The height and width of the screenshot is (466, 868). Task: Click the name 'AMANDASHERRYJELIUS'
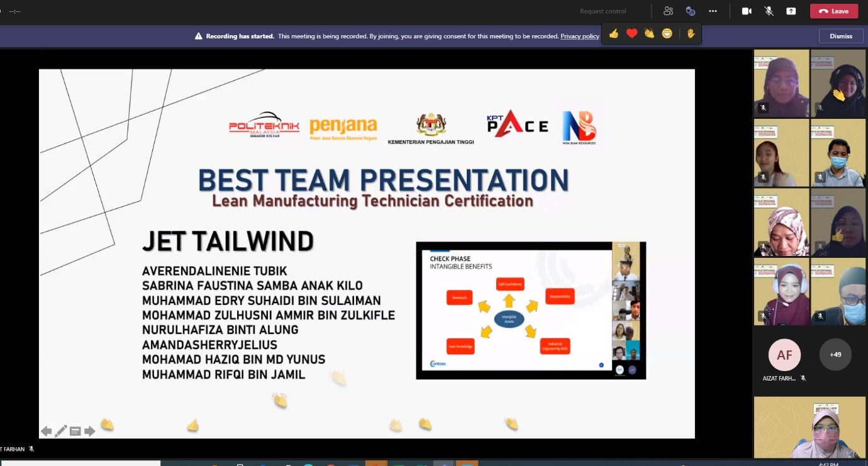pyautogui.click(x=209, y=345)
